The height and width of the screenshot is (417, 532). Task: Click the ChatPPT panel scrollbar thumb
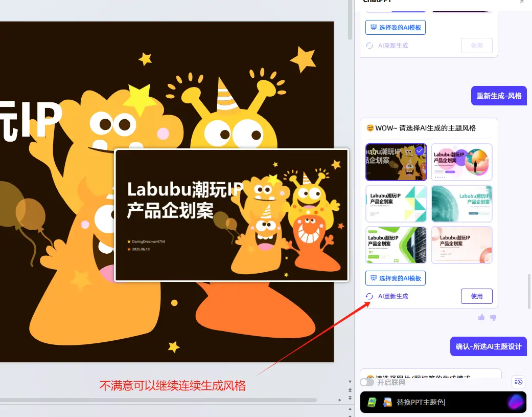[529, 291]
